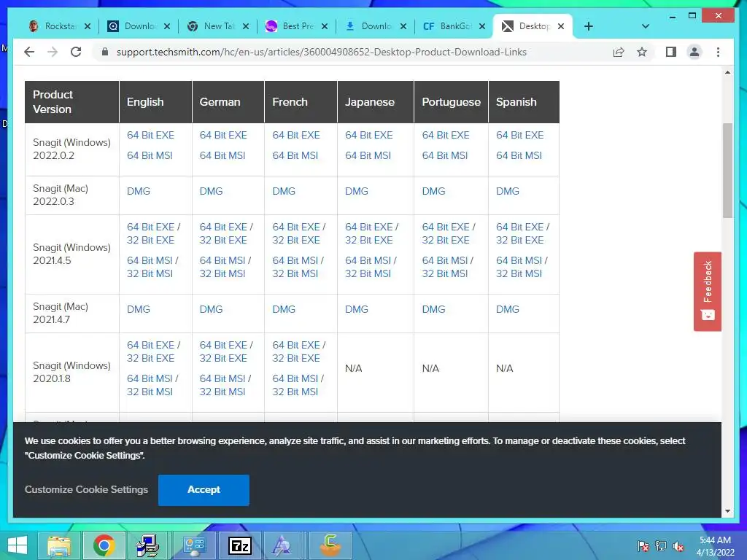Click the scrollbar down arrow
Image resolution: width=747 pixels, height=560 pixels.
727,511
